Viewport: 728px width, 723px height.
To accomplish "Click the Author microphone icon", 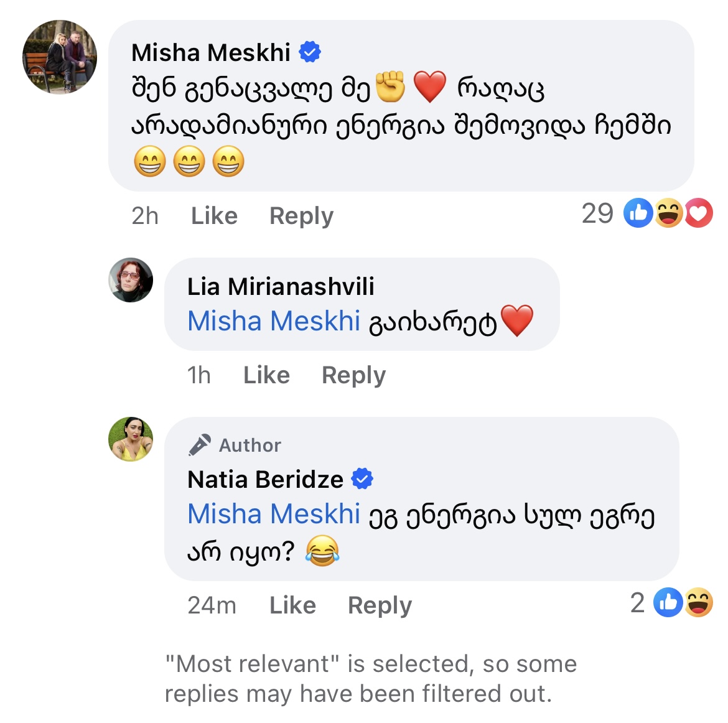I will click(x=200, y=445).
